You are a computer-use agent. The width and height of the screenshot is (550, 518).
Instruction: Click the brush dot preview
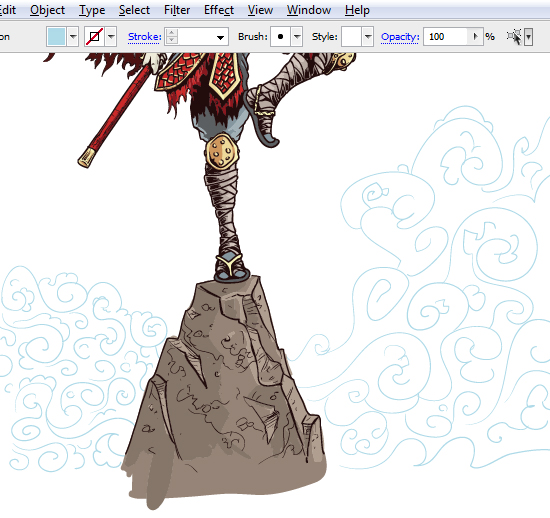pyautogui.click(x=280, y=36)
